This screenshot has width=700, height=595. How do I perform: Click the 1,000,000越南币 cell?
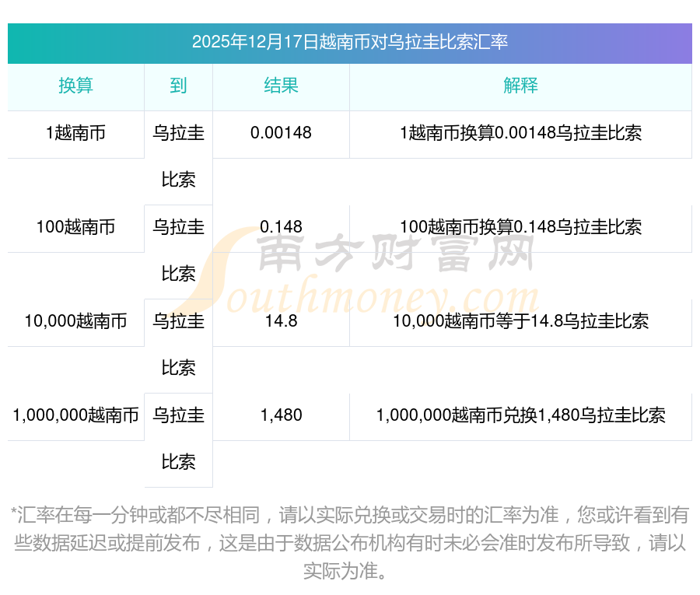(76, 415)
